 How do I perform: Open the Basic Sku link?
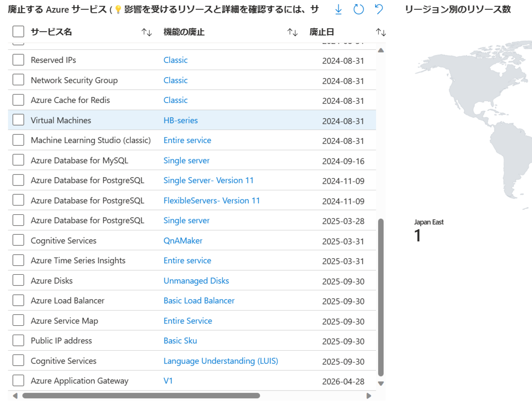[180, 340]
